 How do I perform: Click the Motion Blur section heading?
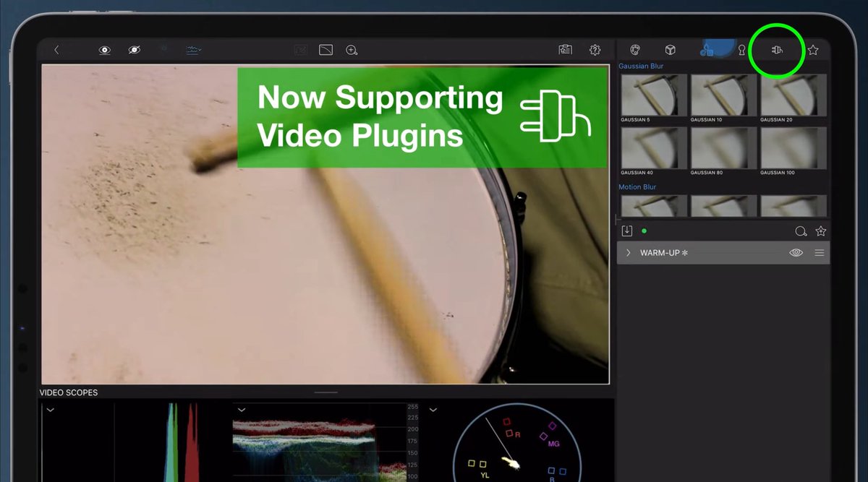click(x=638, y=187)
